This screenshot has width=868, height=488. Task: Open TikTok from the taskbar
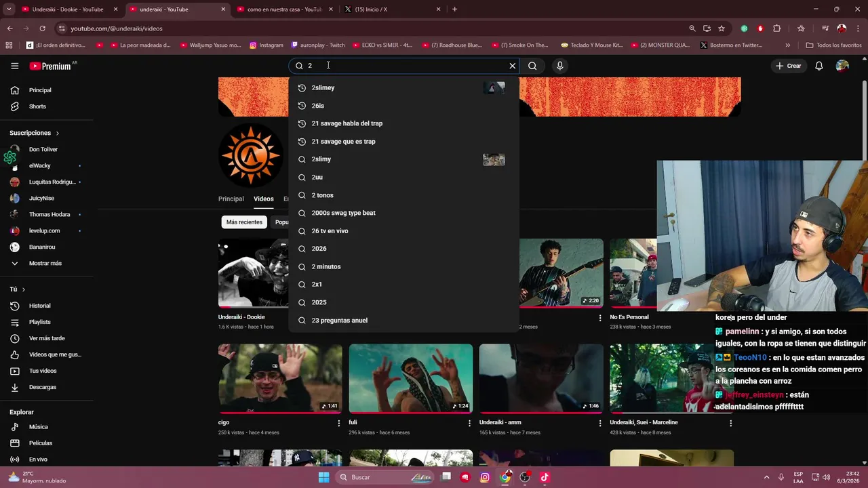[545, 477]
